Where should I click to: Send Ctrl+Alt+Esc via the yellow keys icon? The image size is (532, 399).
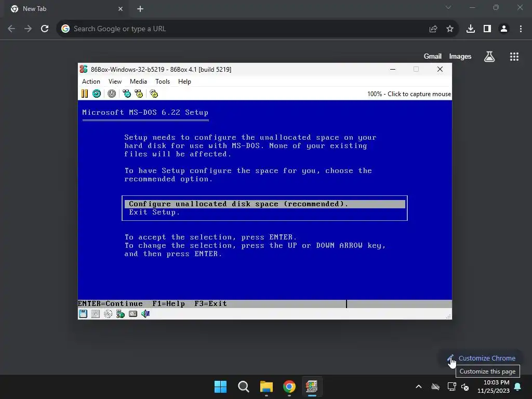pos(139,94)
